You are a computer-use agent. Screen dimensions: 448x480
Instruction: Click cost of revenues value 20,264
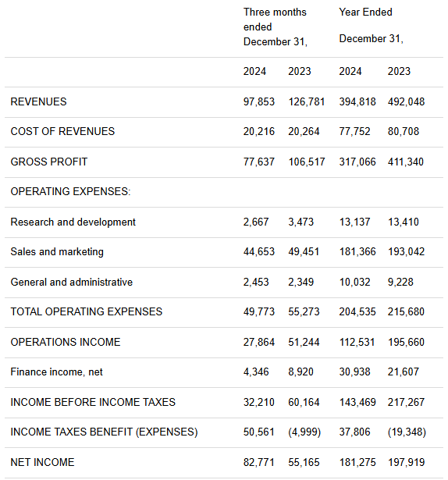pyautogui.click(x=304, y=131)
